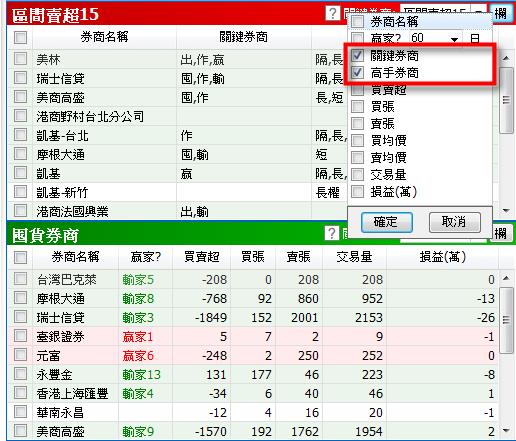The height and width of the screenshot is (441, 516).
Task: Select the 瑞士信貸 row checkbox in upper table
Action: pyautogui.click(x=21, y=78)
